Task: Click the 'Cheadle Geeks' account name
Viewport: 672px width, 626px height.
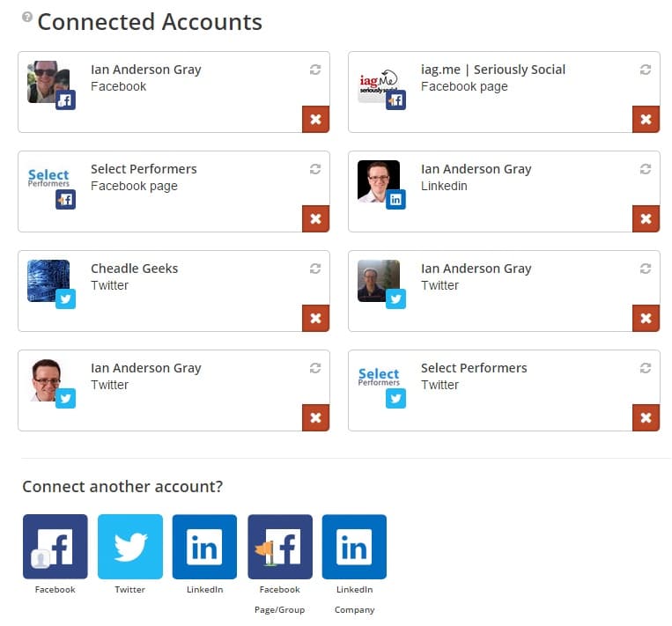Action: coord(134,269)
